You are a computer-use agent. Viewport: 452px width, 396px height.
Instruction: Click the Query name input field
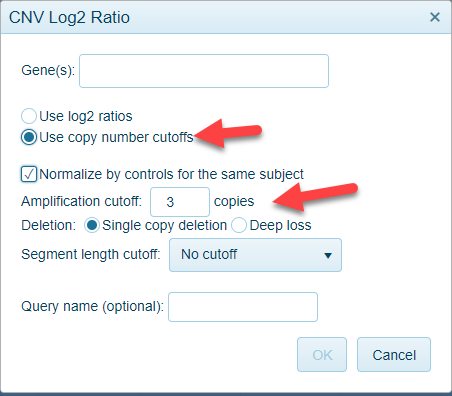[x=243, y=307]
